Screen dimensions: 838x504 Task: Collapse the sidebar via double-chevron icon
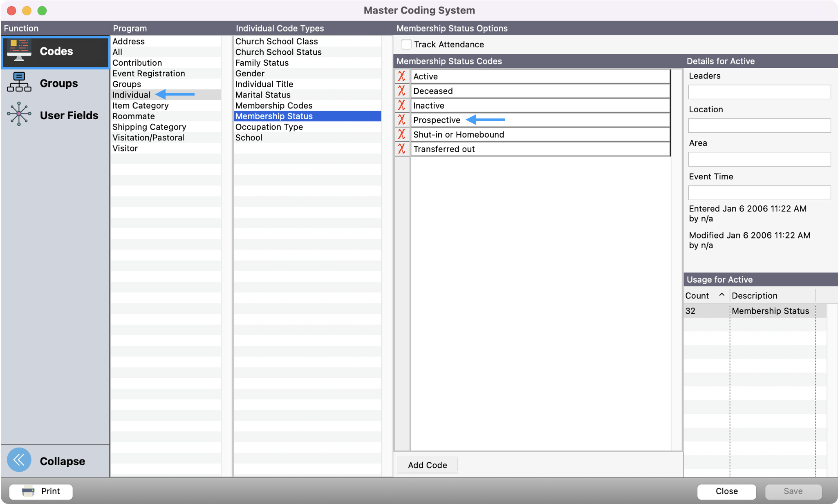click(19, 460)
